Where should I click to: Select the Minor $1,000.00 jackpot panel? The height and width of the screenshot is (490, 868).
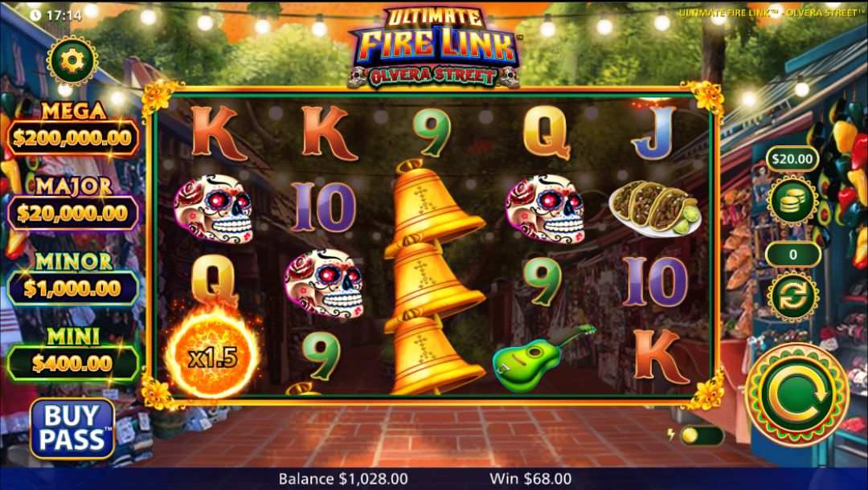(x=73, y=280)
